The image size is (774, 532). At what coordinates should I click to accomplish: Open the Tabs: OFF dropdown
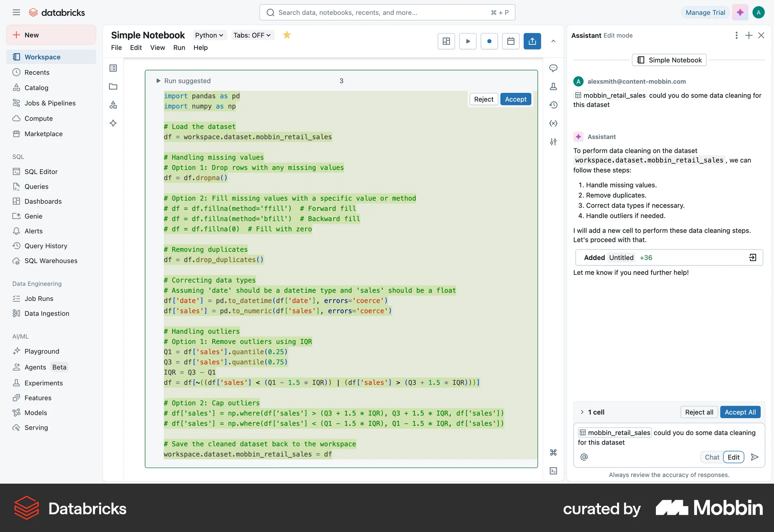coord(252,35)
